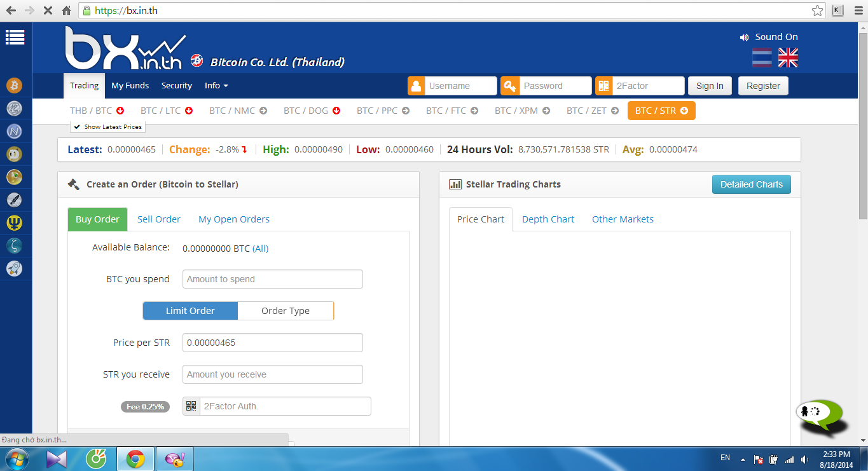The image size is (868, 471).
Task: Switch to the Depth Chart tab
Action: pyautogui.click(x=548, y=219)
